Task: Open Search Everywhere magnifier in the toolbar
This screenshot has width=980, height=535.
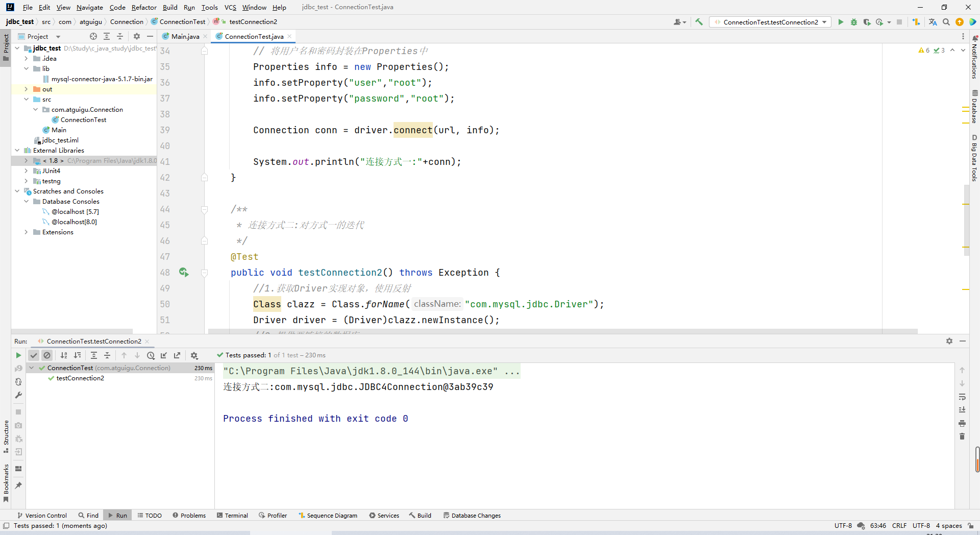Action: tap(946, 22)
